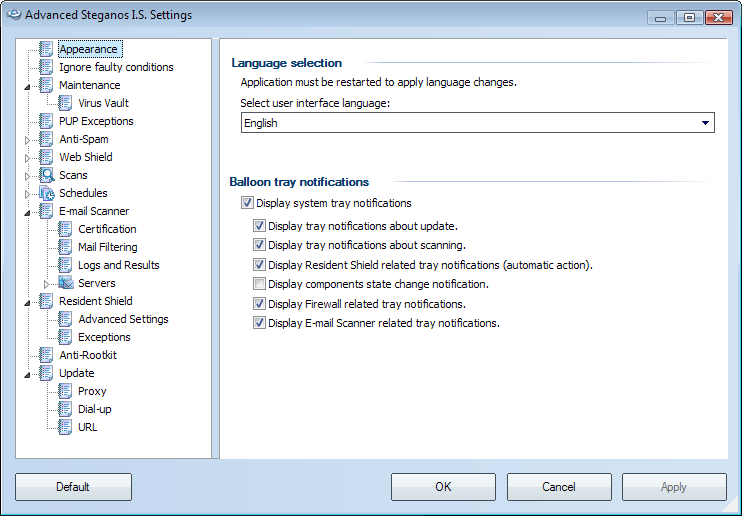Collapse the Update tree node
This screenshot has height=516, width=742.
click(27, 374)
